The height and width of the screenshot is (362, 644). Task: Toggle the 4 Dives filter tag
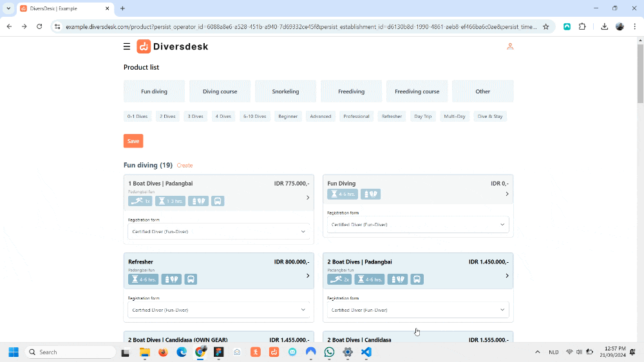(x=223, y=117)
